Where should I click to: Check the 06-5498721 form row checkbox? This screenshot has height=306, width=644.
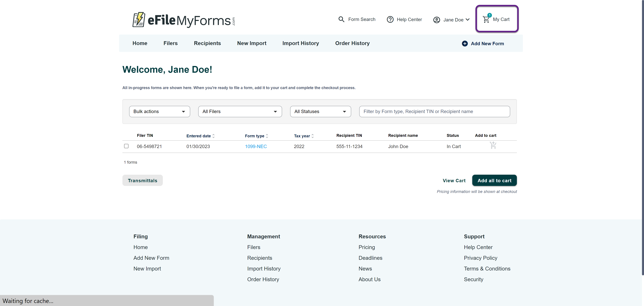pos(126,146)
